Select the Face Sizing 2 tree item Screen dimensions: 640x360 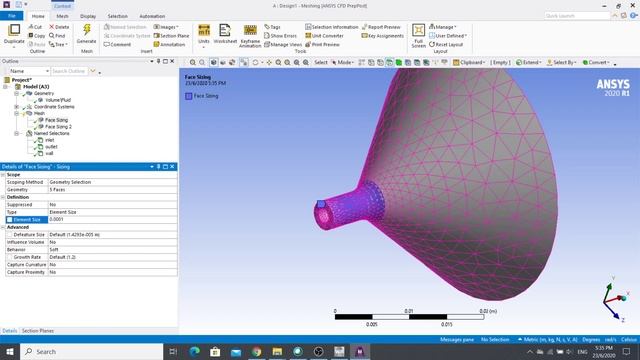pos(58,127)
